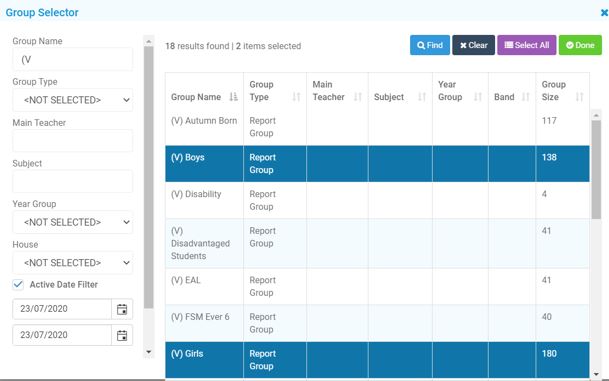Sort by Group Type column arrows
Screen dimensions: 609x381
tap(296, 97)
